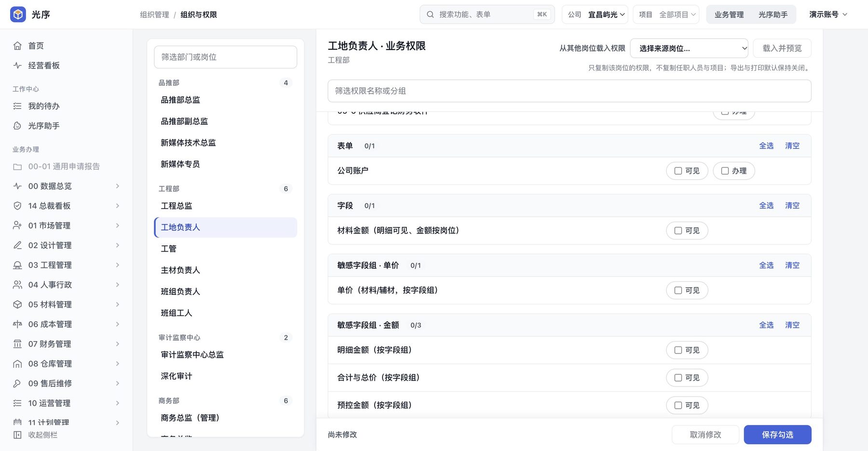Click the 光序 logo icon

18,14
